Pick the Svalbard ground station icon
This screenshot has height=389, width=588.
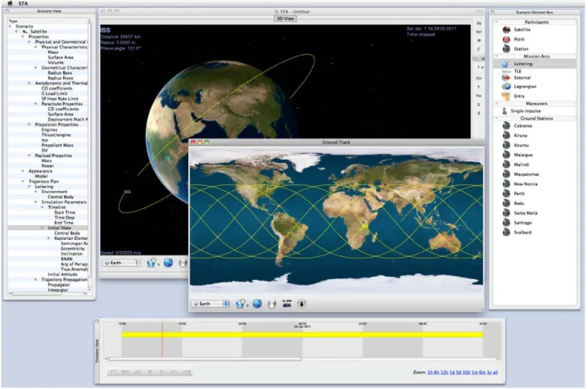[x=506, y=233]
